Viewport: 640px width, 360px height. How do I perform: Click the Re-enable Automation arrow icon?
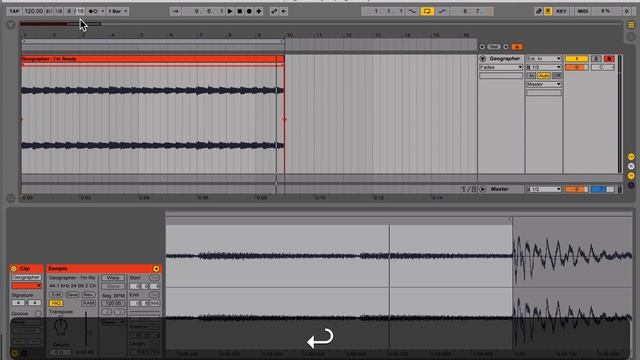coord(284,11)
